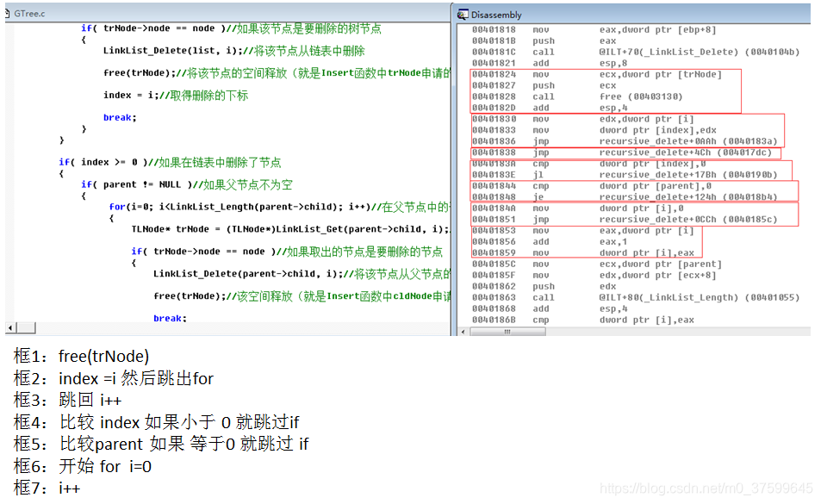Click the index = i; source line
Screen dimensions: 821x504
coord(176,96)
